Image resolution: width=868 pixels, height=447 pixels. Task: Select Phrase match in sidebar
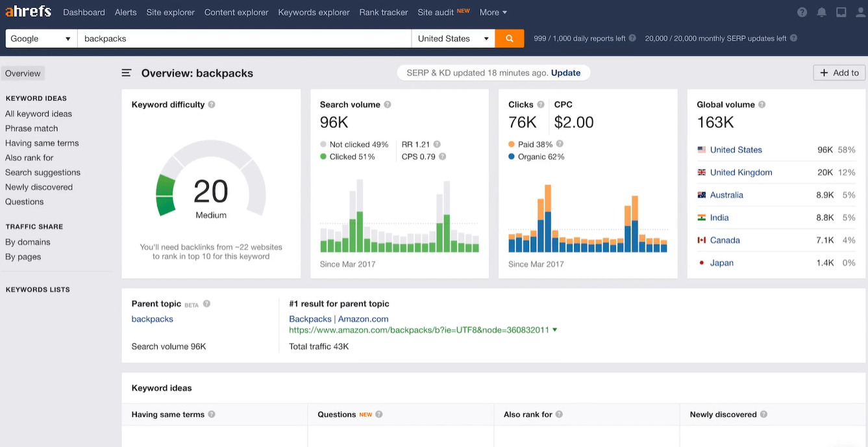(31, 129)
